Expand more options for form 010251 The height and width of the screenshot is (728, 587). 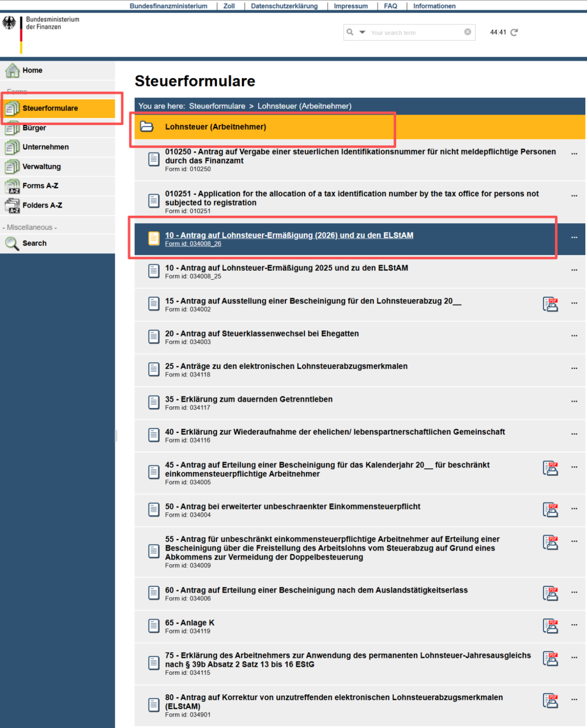click(574, 196)
